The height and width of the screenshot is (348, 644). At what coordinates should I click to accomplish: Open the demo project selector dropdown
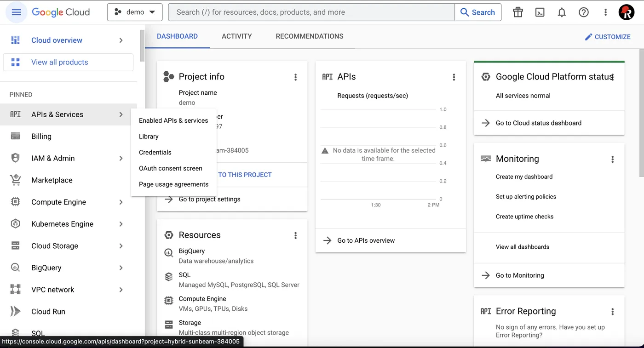135,12
